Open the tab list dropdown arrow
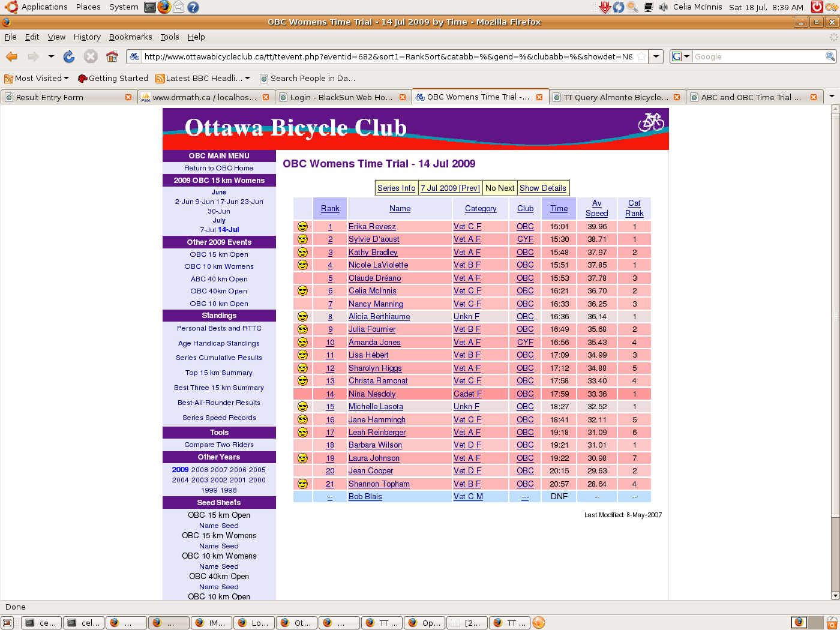The height and width of the screenshot is (630, 840). coord(832,97)
